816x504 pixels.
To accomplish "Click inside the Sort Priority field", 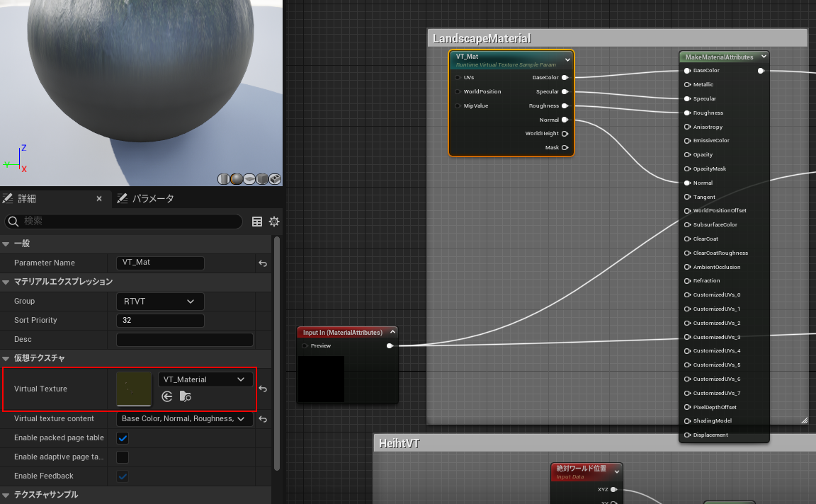I will pyautogui.click(x=159, y=320).
